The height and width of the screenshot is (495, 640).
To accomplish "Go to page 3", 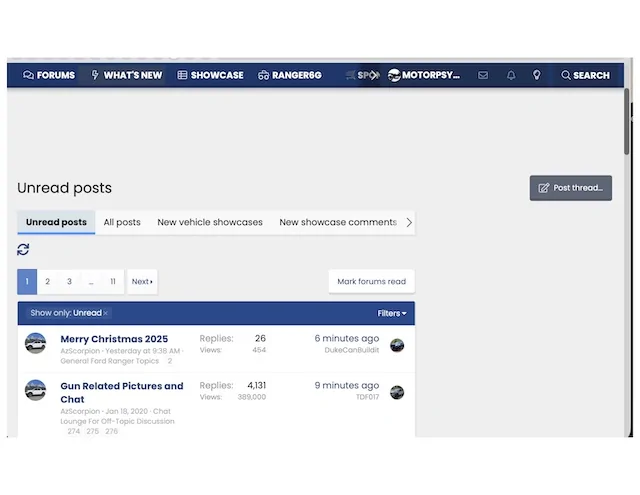I will pyautogui.click(x=69, y=282).
